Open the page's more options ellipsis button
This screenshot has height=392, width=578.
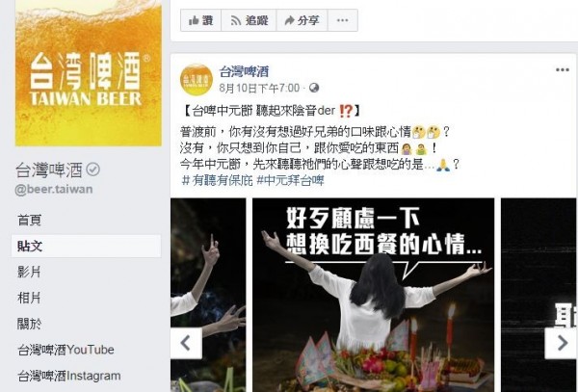[342, 20]
